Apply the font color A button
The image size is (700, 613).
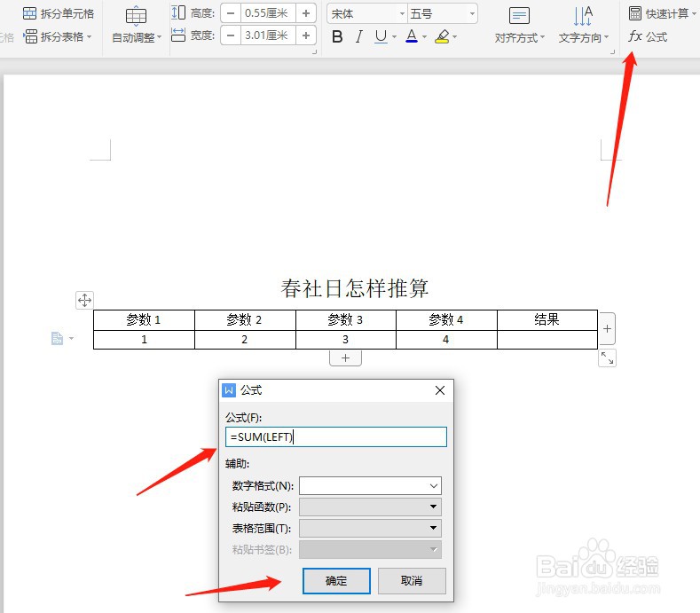[412, 36]
